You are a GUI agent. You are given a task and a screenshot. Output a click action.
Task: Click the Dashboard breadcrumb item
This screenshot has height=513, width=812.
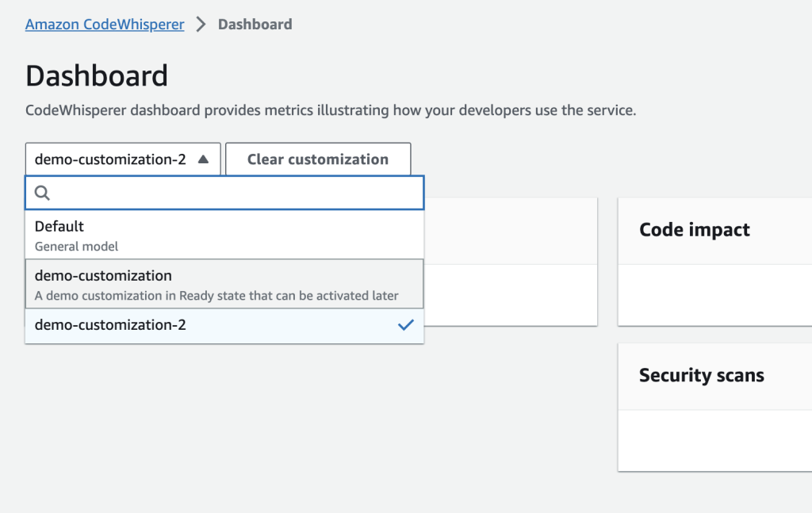click(255, 25)
